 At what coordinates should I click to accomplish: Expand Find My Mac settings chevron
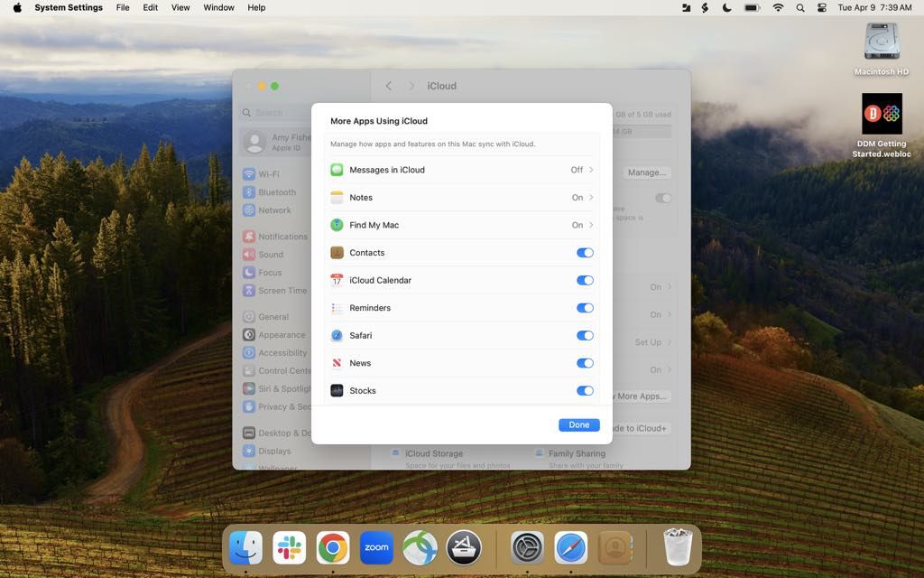[591, 225]
